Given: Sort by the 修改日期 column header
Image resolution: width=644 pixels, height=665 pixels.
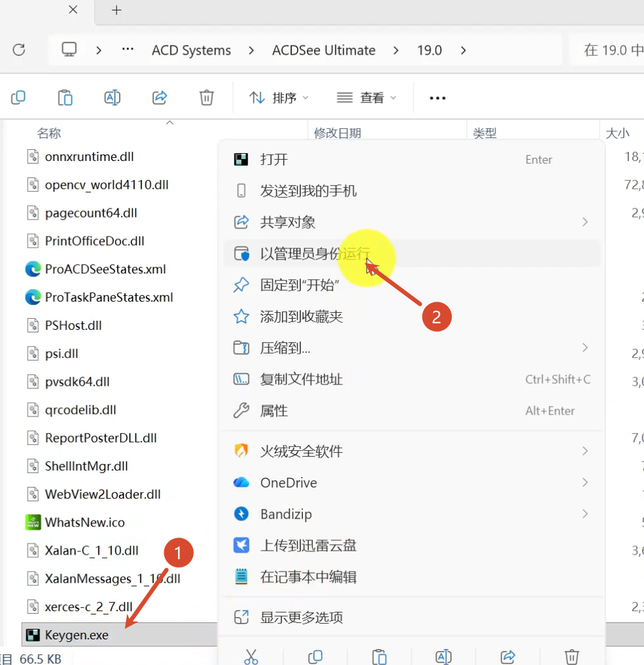Looking at the screenshot, I should [338, 133].
